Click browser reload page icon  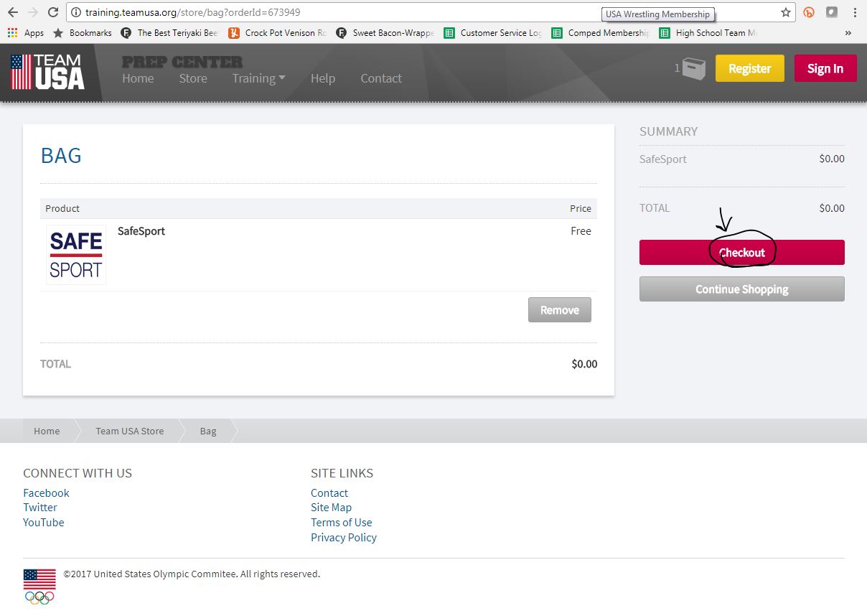[53, 12]
